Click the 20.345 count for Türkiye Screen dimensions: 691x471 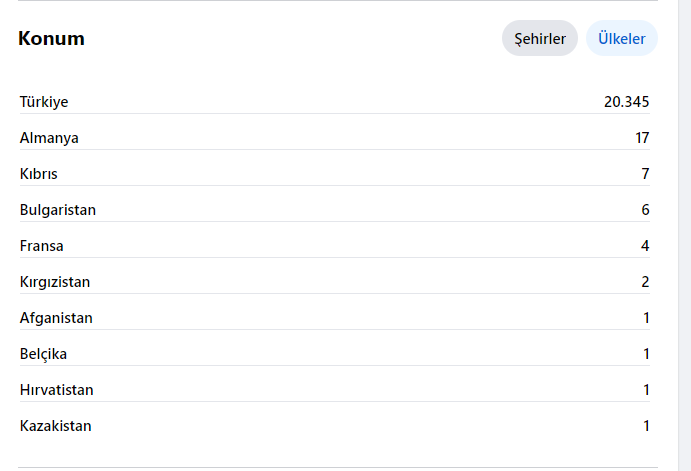pyautogui.click(x=626, y=102)
